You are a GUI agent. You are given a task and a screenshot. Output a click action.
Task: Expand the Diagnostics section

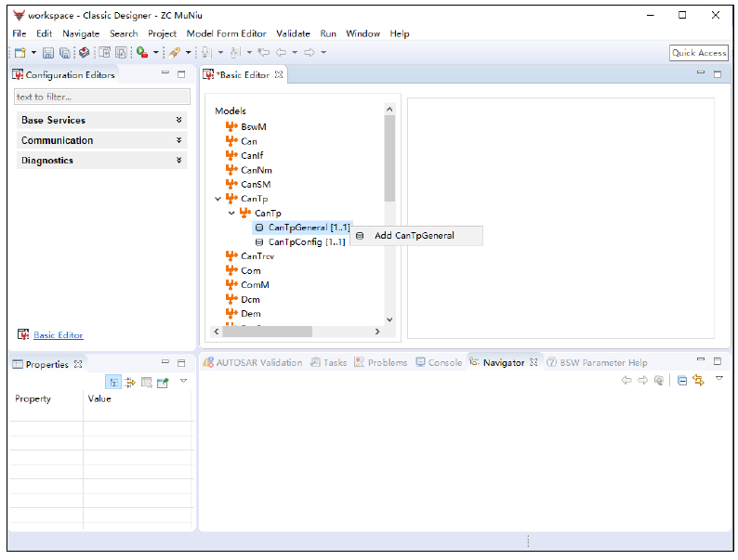[x=102, y=161]
